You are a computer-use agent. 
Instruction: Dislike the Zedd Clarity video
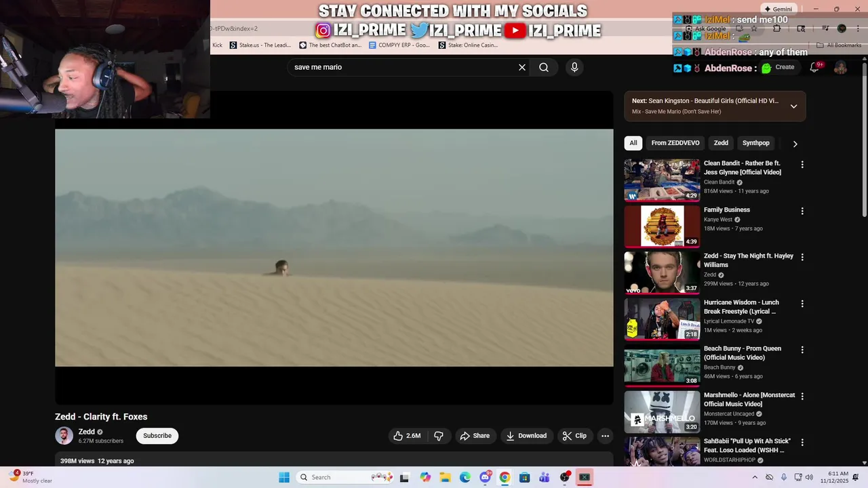(x=439, y=436)
